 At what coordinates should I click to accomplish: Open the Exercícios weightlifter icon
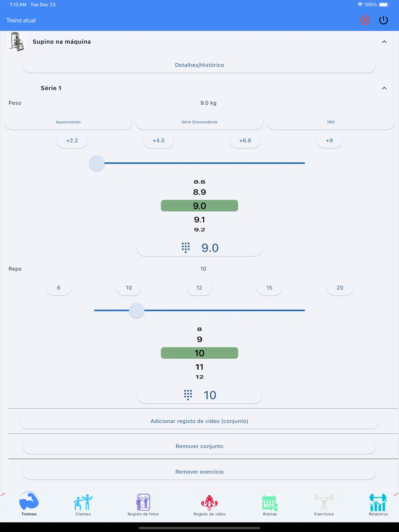pos(324,503)
